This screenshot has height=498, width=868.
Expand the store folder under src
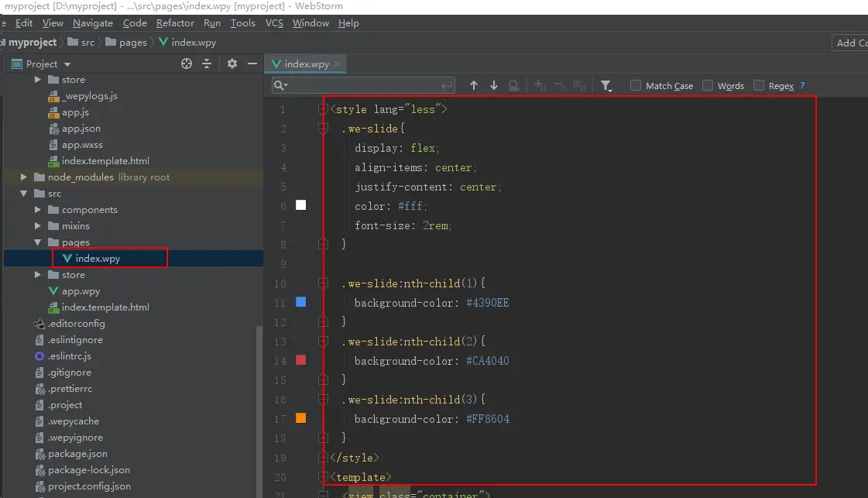click(x=38, y=275)
